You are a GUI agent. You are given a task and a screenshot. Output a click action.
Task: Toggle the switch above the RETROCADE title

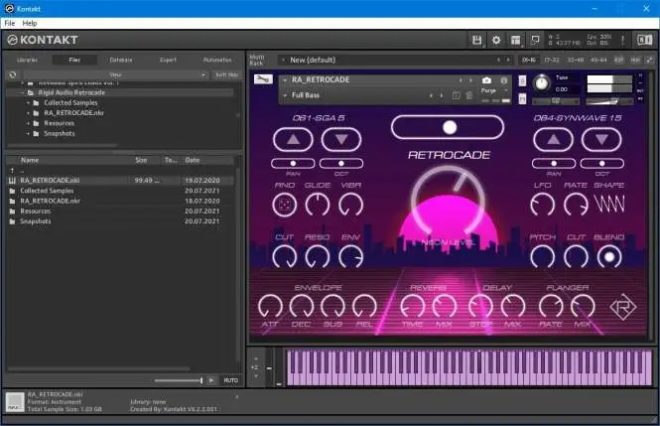click(x=447, y=127)
